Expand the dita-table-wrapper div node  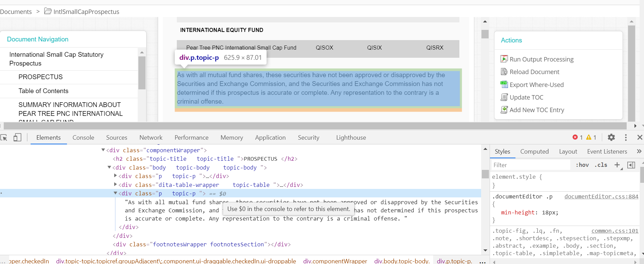(x=115, y=184)
